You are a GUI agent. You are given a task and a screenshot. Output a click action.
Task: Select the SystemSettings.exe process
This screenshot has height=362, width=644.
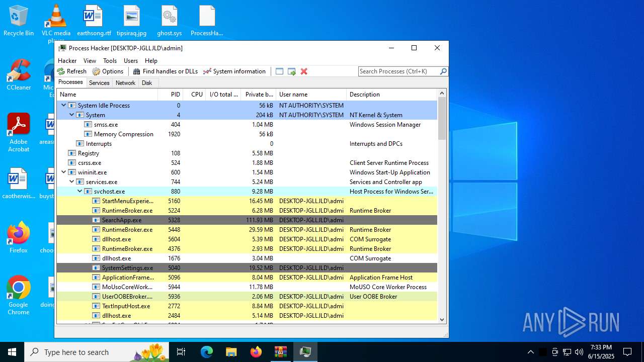247,268
